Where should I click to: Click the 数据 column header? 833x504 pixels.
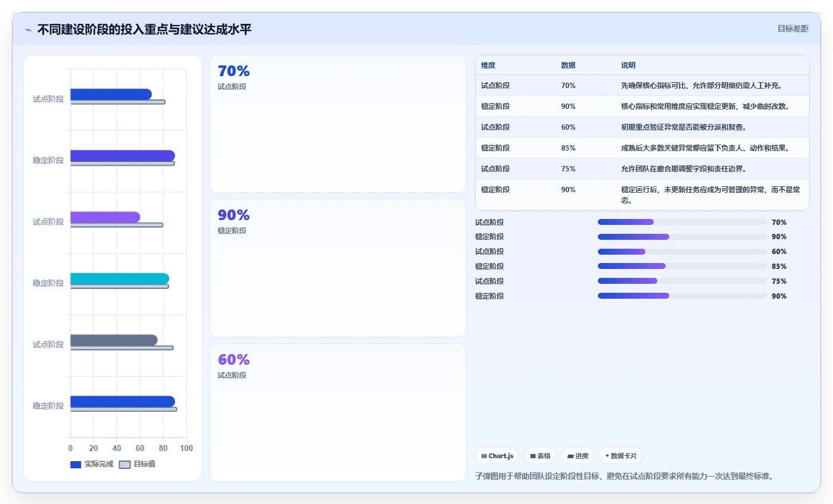click(x=568, y=65)
